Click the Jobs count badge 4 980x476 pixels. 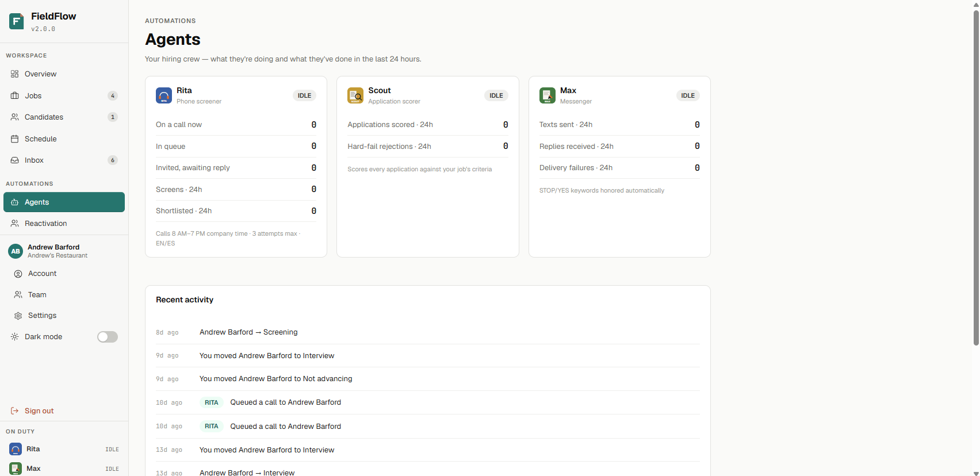[113, 96]
